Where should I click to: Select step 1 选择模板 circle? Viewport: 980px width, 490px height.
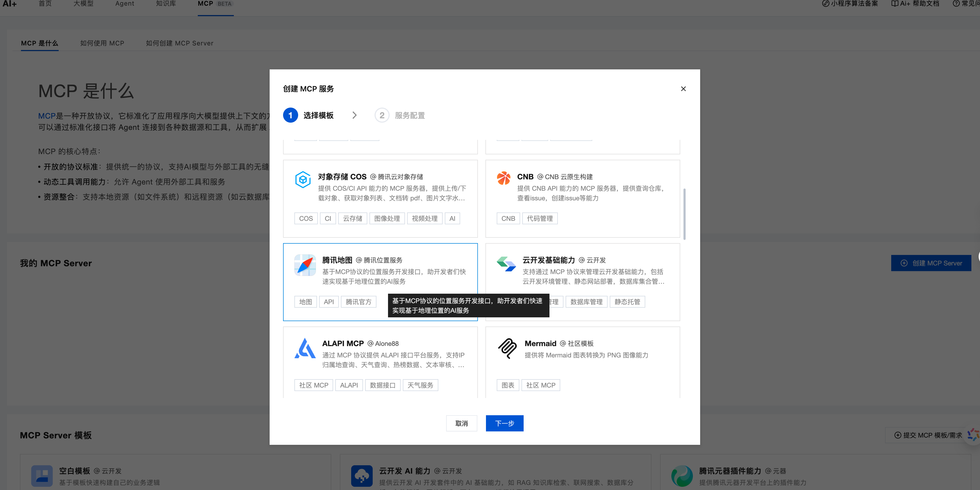coord(290,115)
